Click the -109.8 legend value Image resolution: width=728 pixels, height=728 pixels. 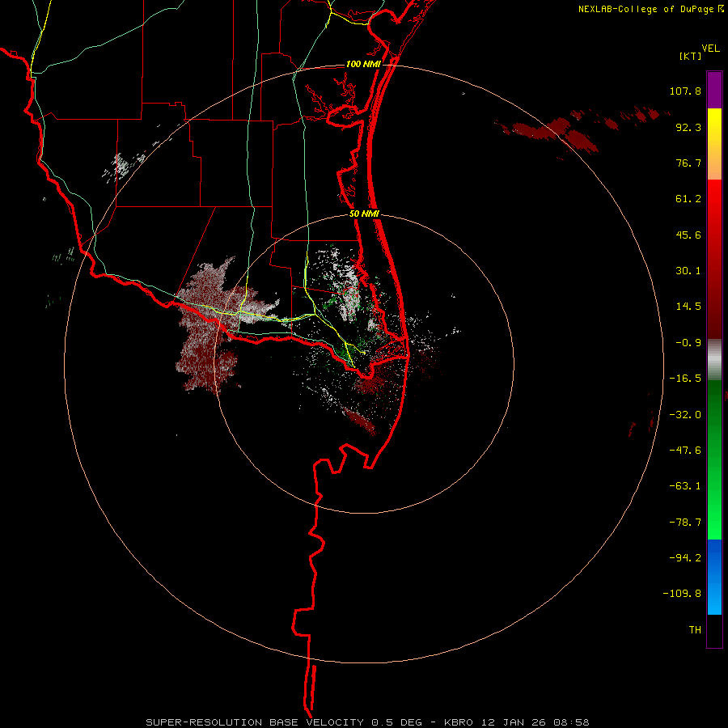pos(682,594)
